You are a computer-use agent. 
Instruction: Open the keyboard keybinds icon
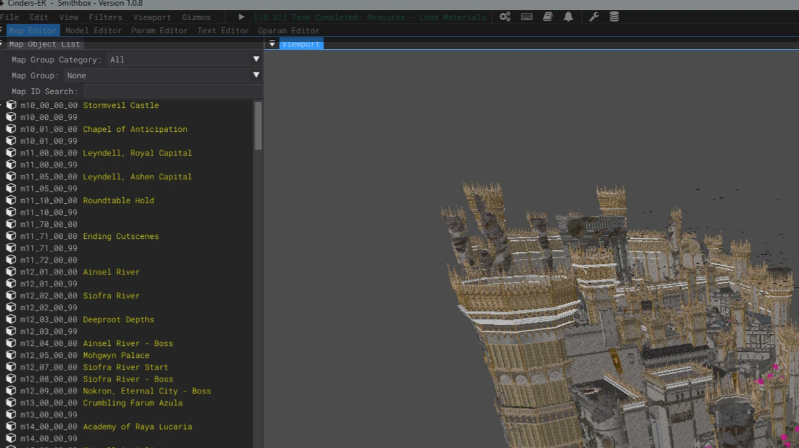pos(527,17)
